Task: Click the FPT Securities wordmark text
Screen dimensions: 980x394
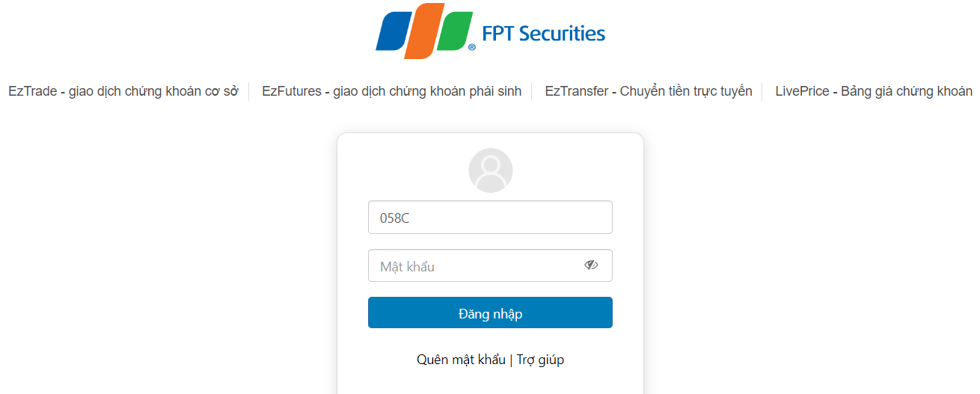Action: coord(544,33)
